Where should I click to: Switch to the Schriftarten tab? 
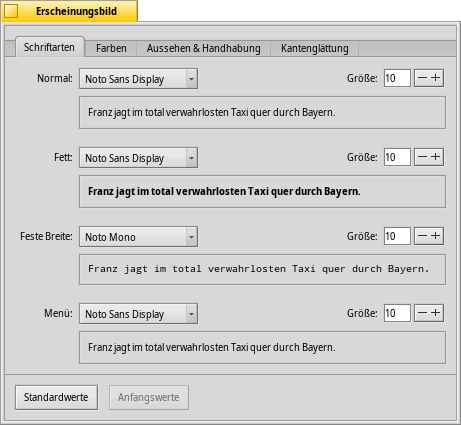[49, 47]
